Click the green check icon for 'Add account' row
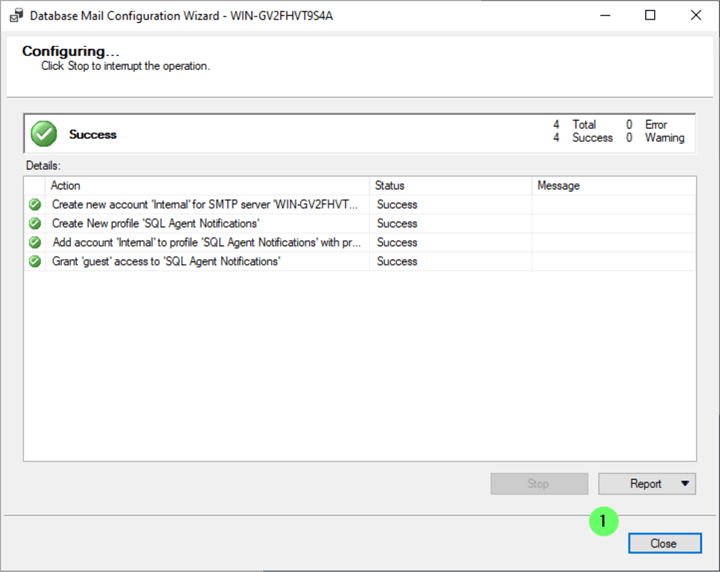The height and width of the screenshot is (572, 720). 35,242
